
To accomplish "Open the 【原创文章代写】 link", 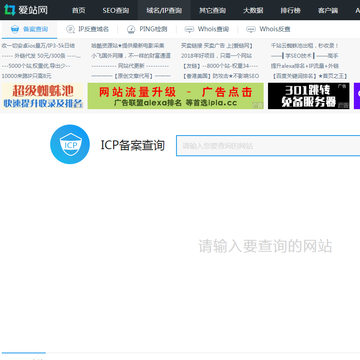I will 131,76.
